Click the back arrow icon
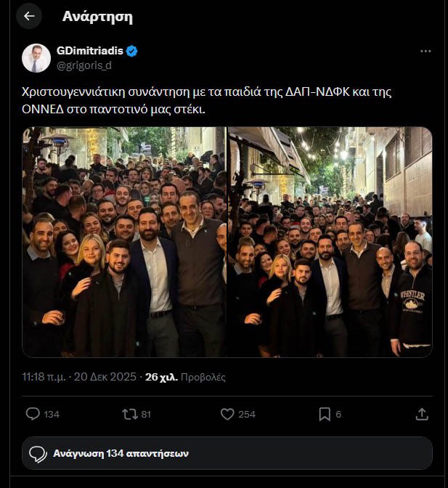The image size is (448, 488). click(29, 16)
